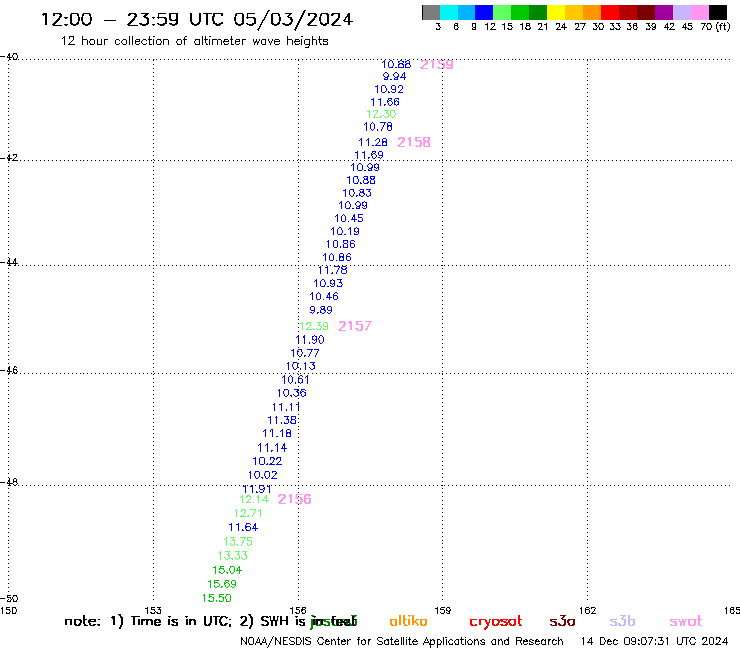Click the 'swot' satellite legend label
Viewport: 740px width, 650px height.
click(686, 622)
